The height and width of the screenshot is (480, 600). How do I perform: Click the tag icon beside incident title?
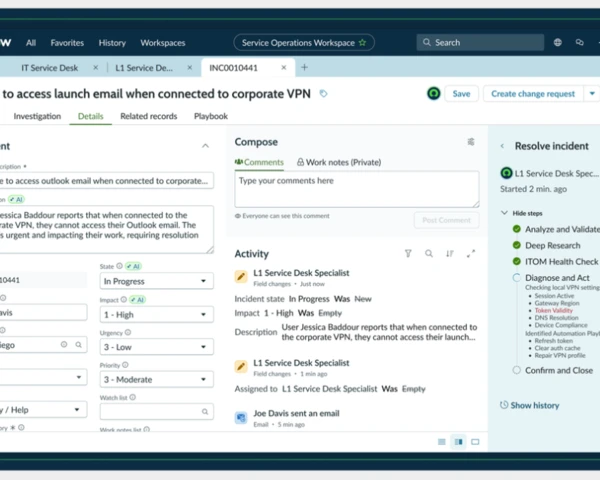point(323,94)
